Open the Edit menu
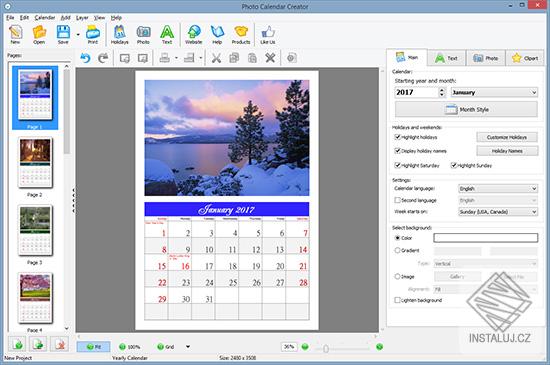550x365 pixels. [x=24, y=18]
